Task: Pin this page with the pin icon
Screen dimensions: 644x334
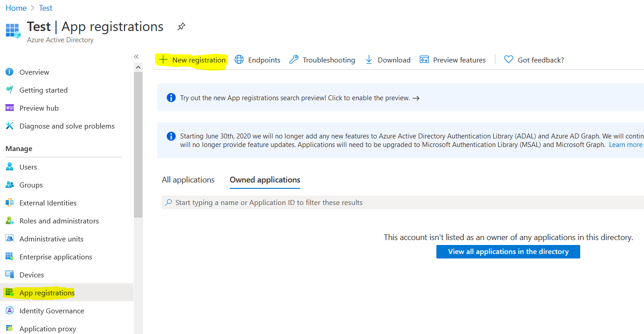Action: click(x=181, y=27)
